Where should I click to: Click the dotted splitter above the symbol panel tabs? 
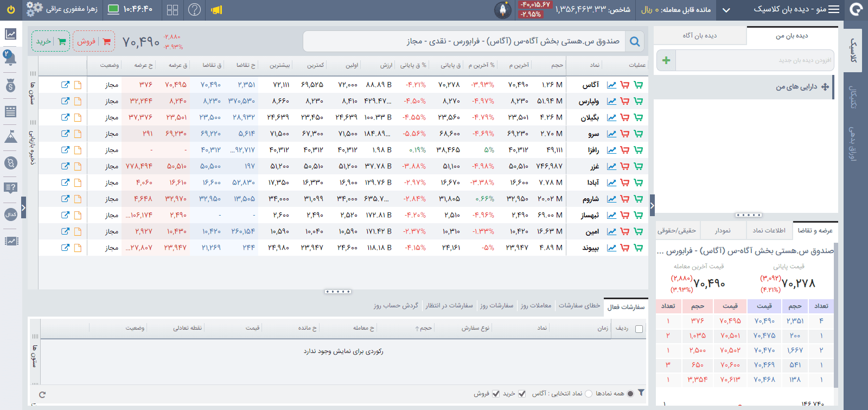click(x=749, y=215)
